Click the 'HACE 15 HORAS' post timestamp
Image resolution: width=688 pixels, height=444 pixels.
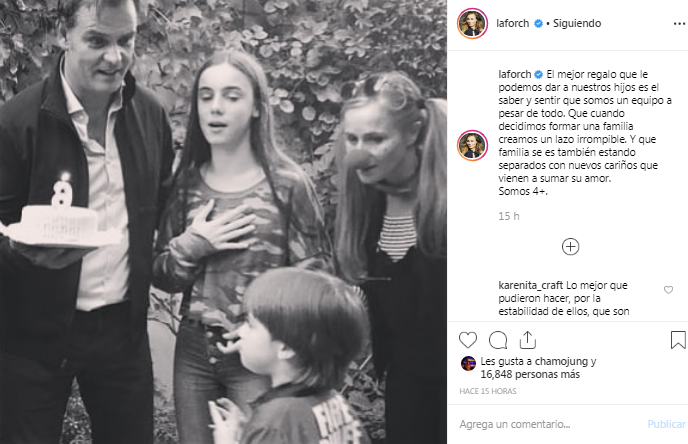click(487, 391)
